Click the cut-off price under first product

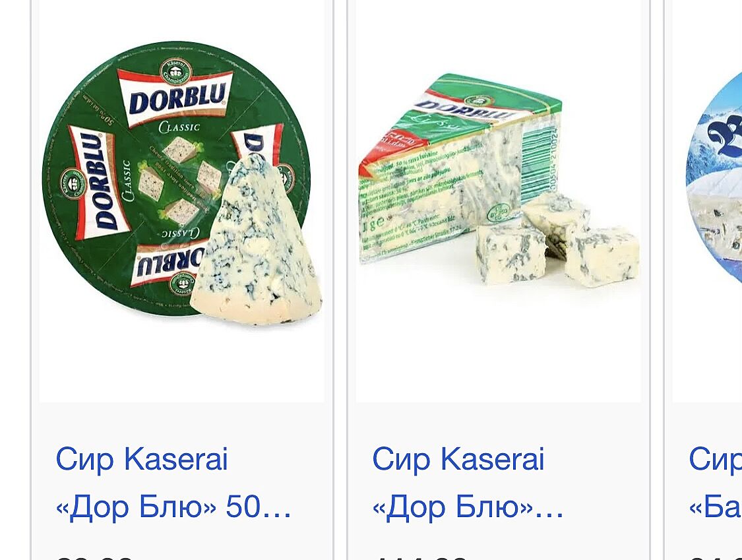pyautogui.click(x=94, y=557)
